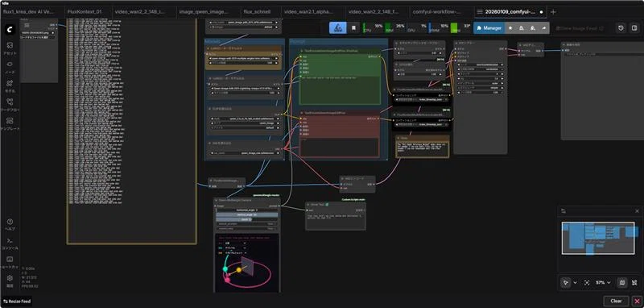Switch to the FluxKontext_01 tab
This screenshot has height=308, width=644.
pyautogui.click(x=85, y=12)
